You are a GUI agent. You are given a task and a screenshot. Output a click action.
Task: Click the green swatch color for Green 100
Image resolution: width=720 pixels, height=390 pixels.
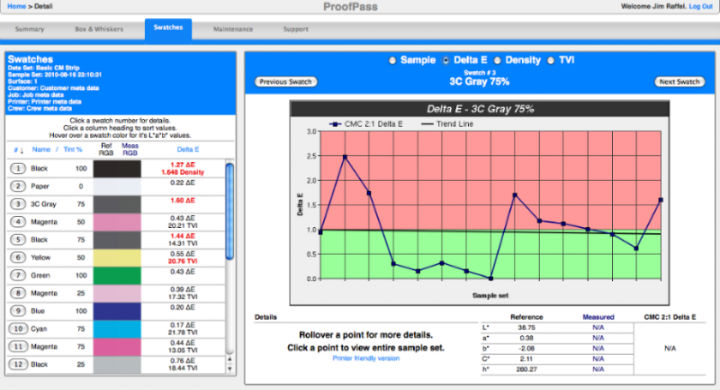coord(117,275)
